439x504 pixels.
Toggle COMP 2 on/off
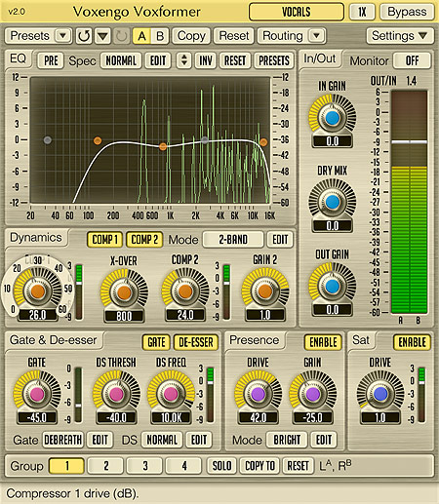pos(144,240)
